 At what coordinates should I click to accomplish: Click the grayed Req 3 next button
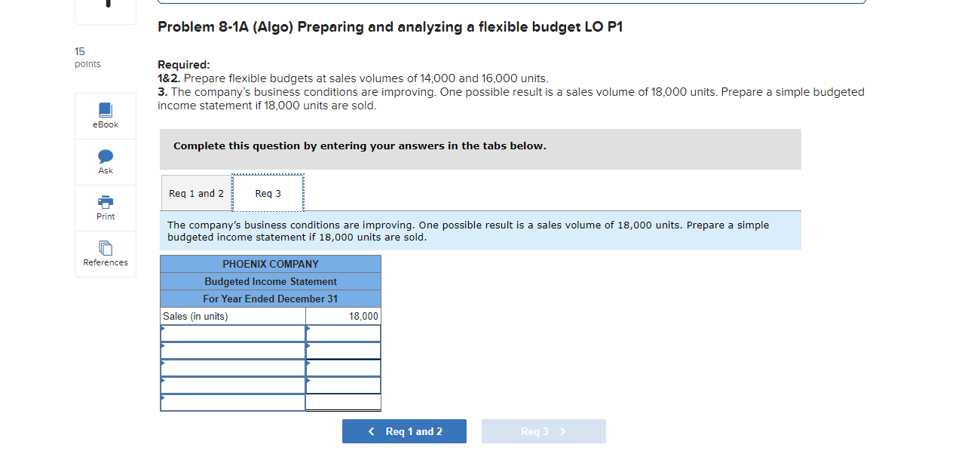click(543, 431)
